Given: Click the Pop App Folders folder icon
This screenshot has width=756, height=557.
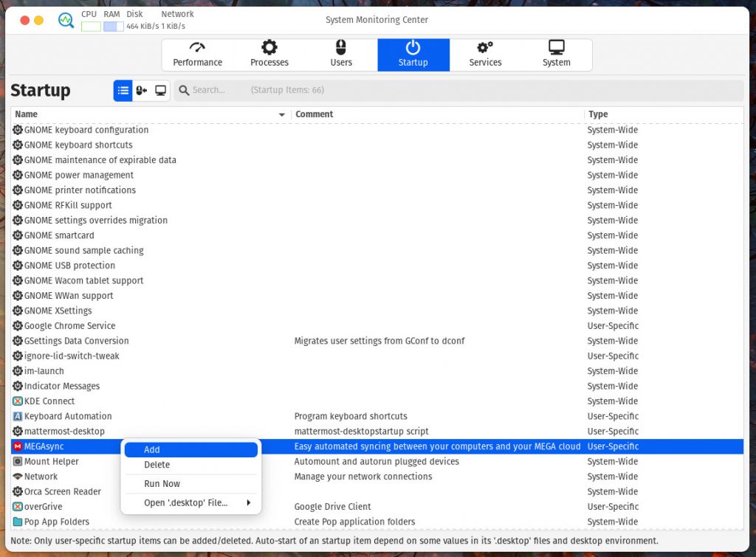Looking at the screenshot, I should click(x=18, y=522).
